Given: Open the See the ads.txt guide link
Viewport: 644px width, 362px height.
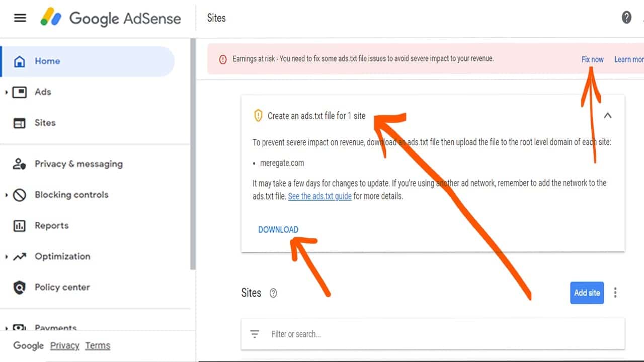Looking at the screenshot, I should [319, 196].
